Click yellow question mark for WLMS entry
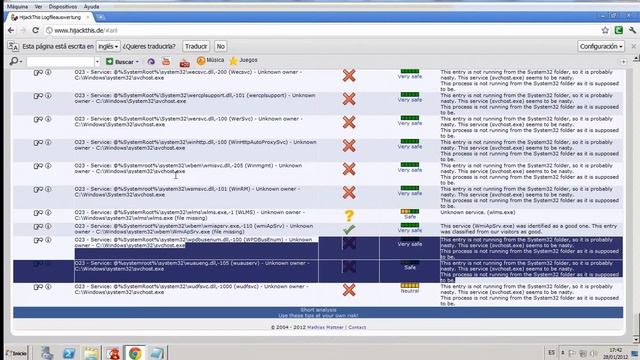 (x=349, y=216)
